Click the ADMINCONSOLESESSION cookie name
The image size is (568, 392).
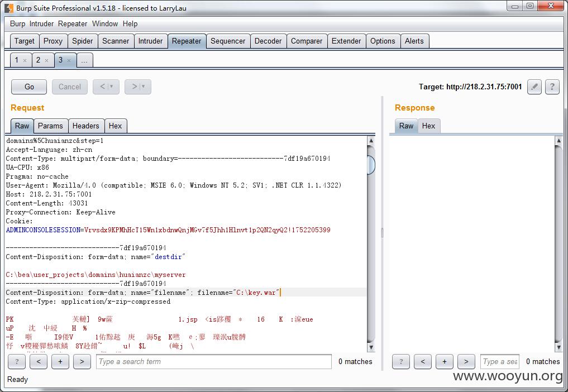43,230
